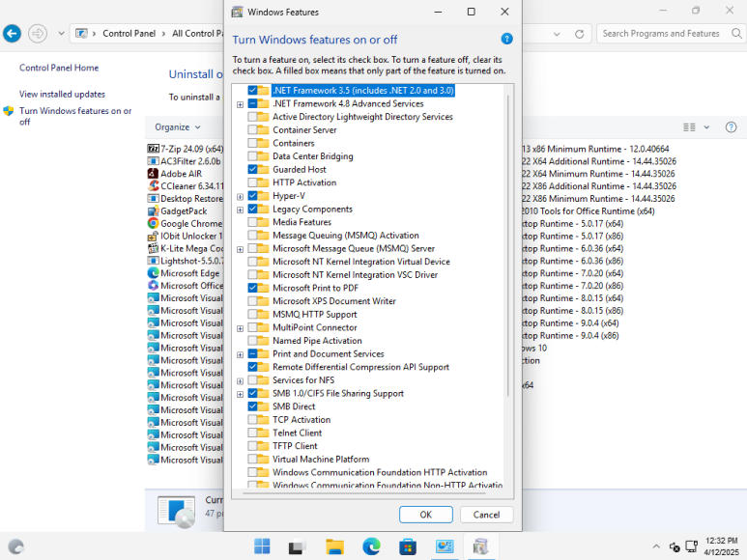The image size is (747, 560).
Task: Click Control Panel breadcrumb in address bar
Action: pyautogui.click(x=129, y=33)
